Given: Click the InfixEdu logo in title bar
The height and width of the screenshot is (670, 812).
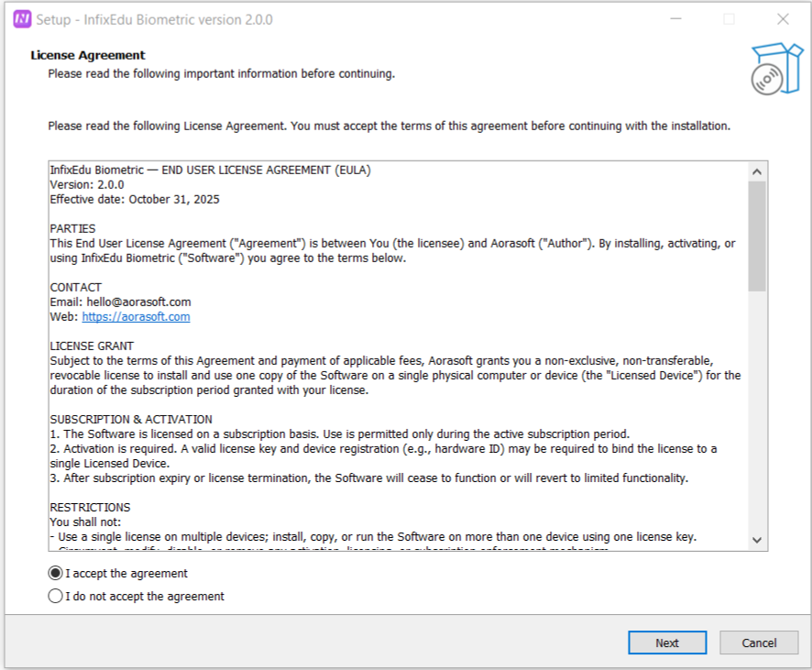Looking at the screenshot, I should pyautogui.click(x=23, y=19).
